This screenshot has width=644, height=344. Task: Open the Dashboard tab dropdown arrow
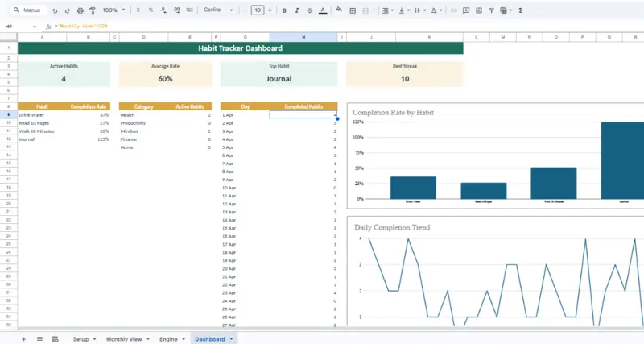(231, 339)
